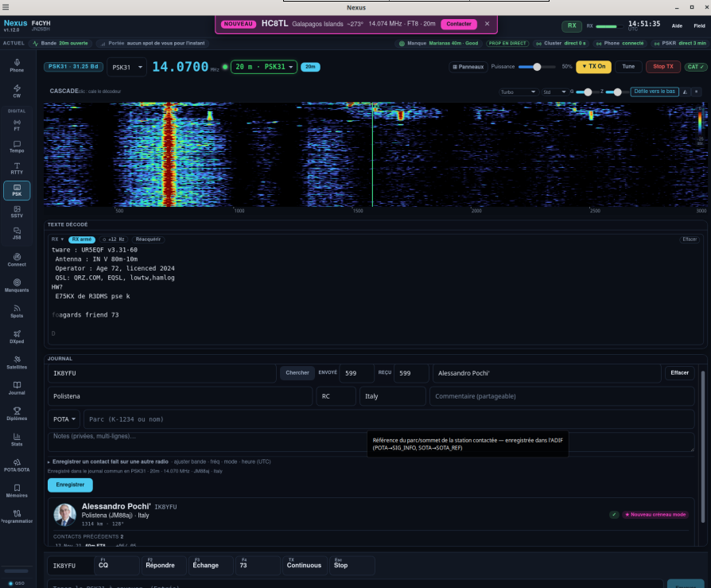Viewport: 711px width, 588px height.
Task: Adjust the Puissance power slider
Action: pos(537,67)
